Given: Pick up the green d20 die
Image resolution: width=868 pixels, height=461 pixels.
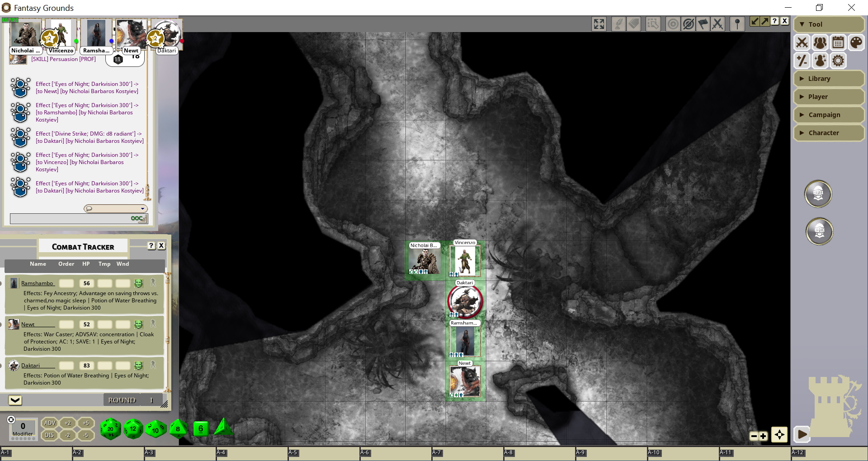Looking at the screenshot, I should tap(110, 428).
